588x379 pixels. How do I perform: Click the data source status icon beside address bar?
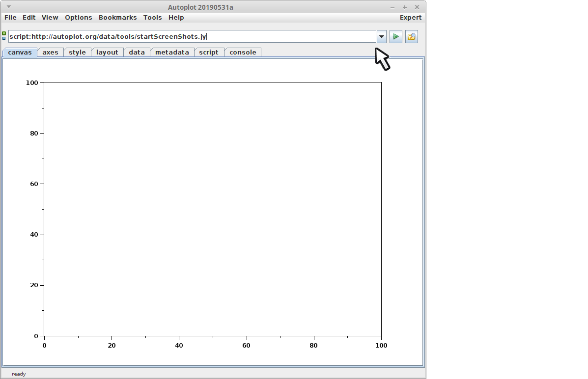[4, 36]
